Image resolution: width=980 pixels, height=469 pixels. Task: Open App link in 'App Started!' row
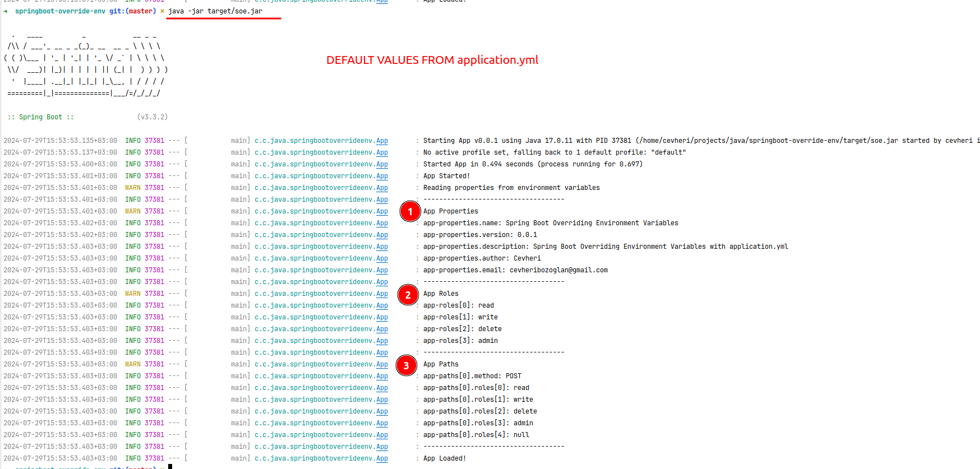382,176
